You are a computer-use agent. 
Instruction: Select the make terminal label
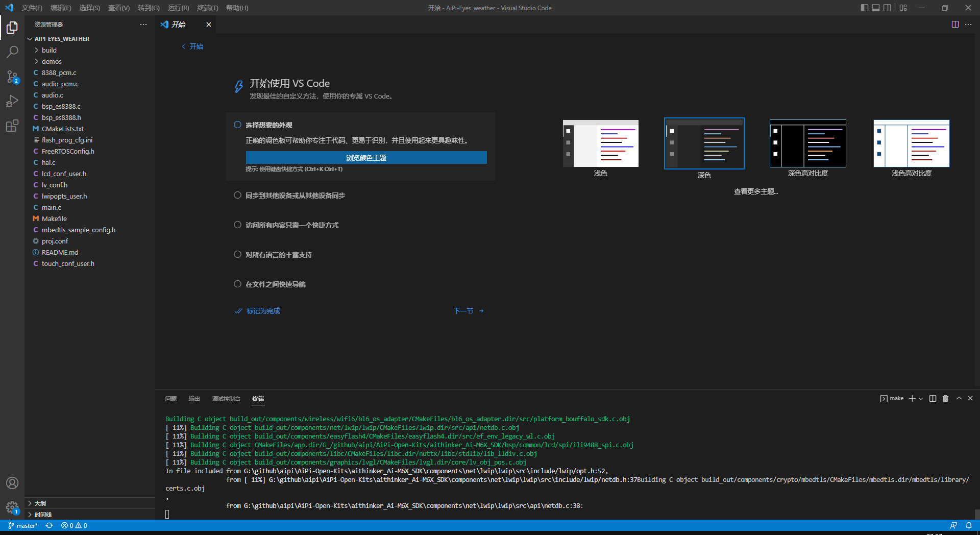(x=892, y=399)
